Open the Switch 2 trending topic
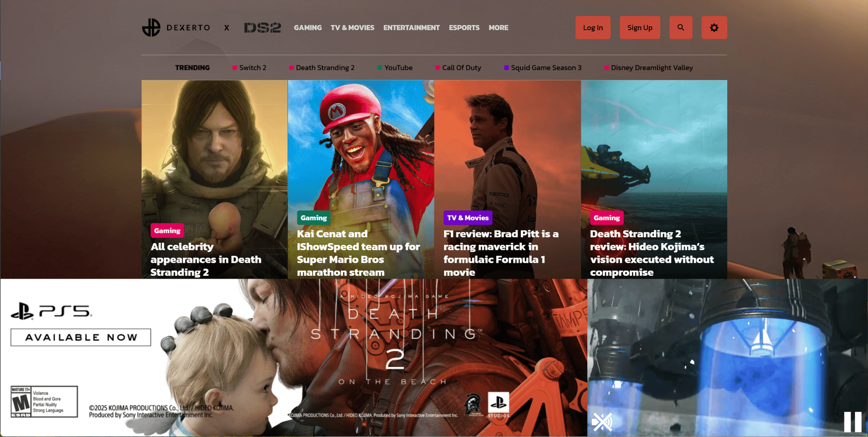This screenshot has width=868, height=437. click(250, 68)
